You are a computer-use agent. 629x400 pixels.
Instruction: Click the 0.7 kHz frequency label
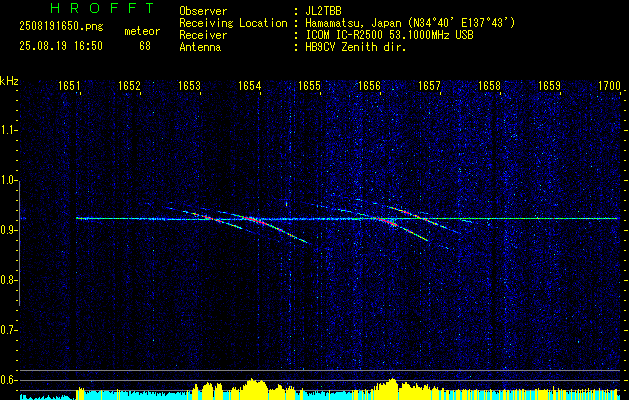tap(7, 330)
